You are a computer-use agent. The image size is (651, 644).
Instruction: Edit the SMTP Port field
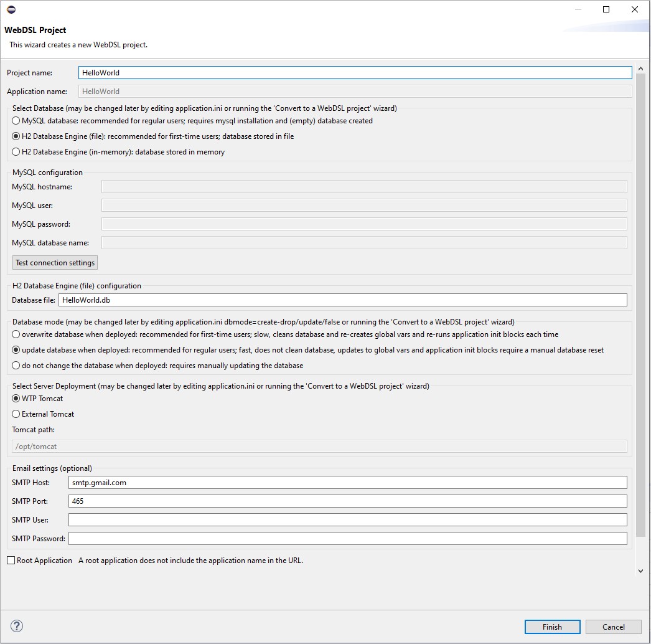(x=347, y=501)
